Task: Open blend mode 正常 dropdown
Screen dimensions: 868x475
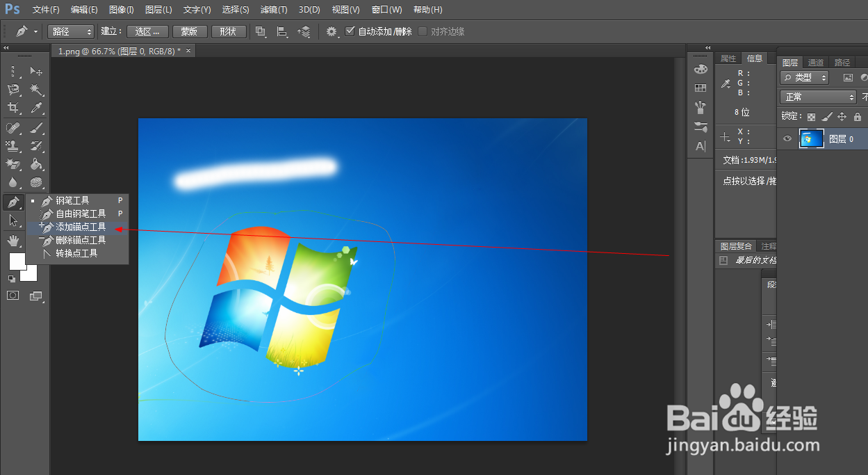Action: coord(819,97)
